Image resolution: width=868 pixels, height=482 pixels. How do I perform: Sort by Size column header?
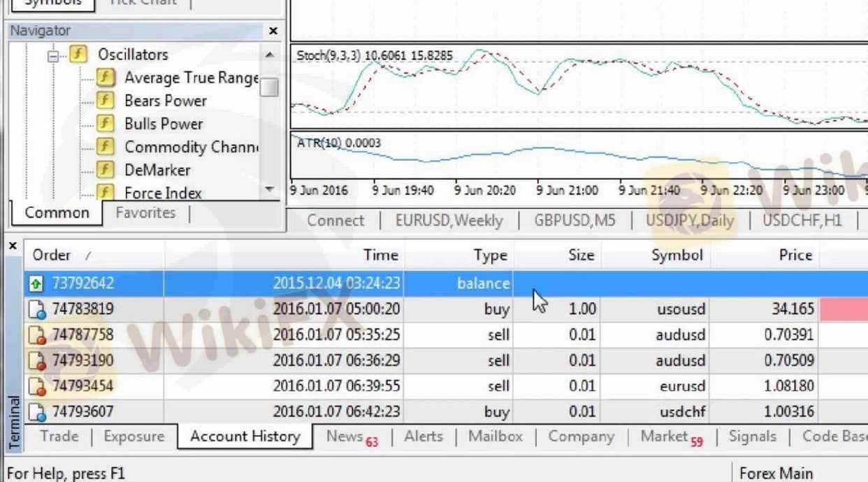click(x=555, y=255)
